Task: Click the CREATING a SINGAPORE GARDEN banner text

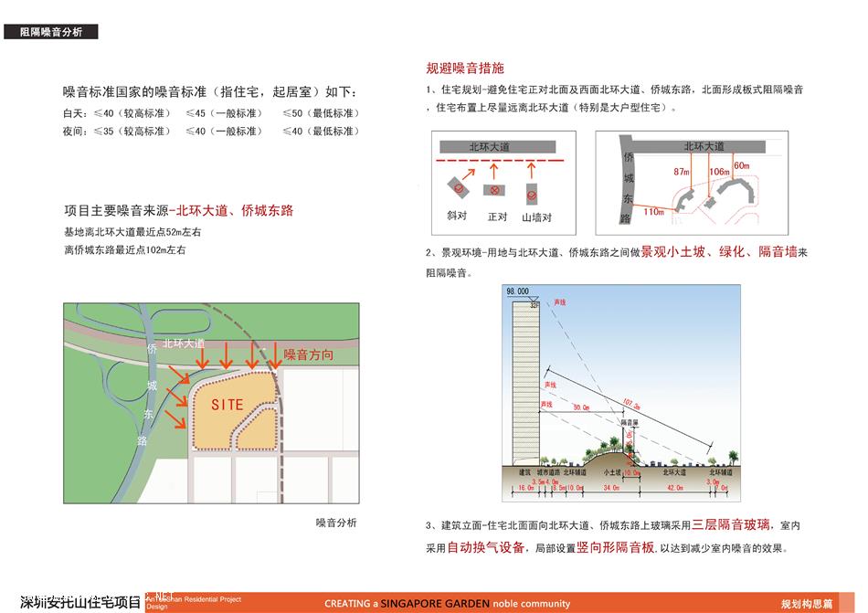Action: (x=448, y=604)
